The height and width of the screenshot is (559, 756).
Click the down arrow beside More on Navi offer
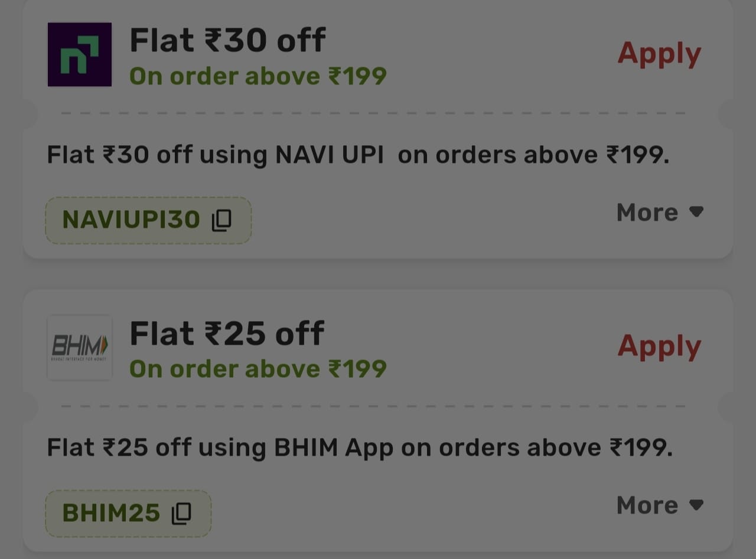[697, 212]
